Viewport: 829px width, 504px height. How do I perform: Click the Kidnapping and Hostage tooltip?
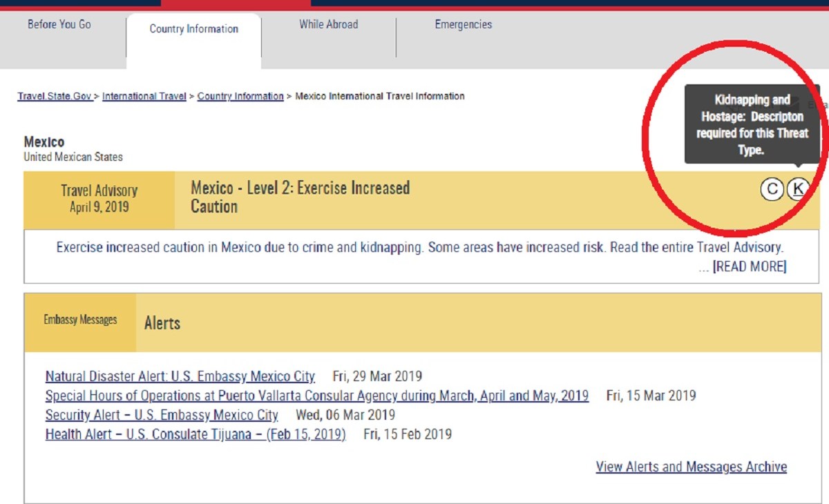tap(752, 124)
